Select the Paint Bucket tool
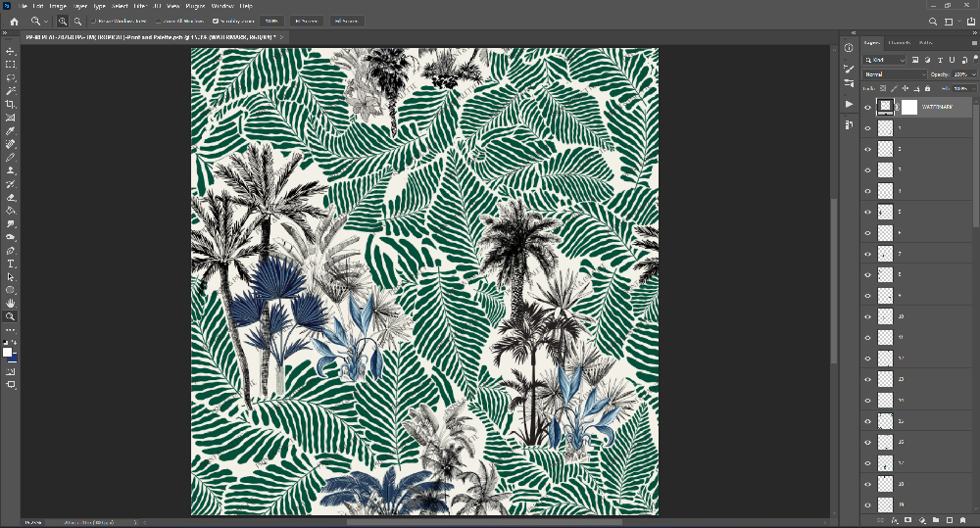Viewport: 980px width, 528px height. [x=11, y=211]
